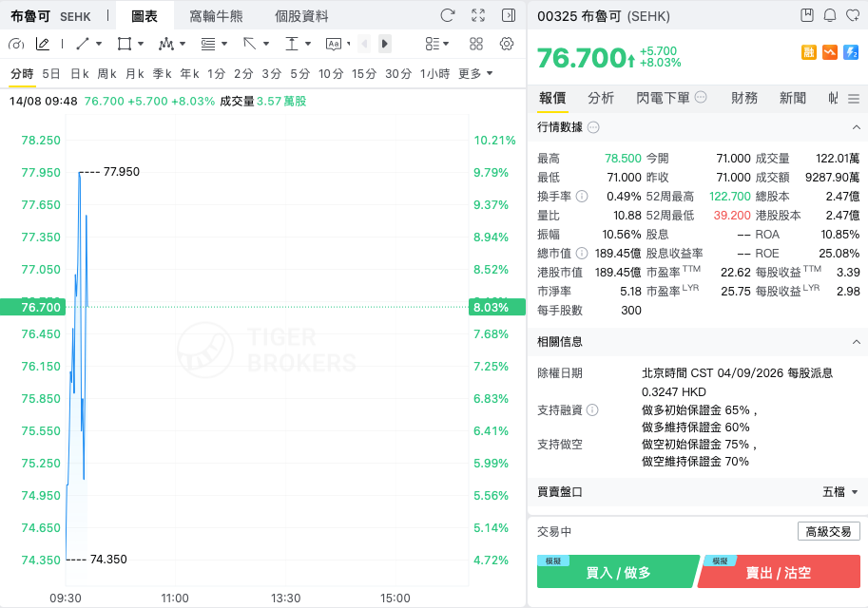Switch to the 窩輪牛熊 tab

[x=216, y=16]
